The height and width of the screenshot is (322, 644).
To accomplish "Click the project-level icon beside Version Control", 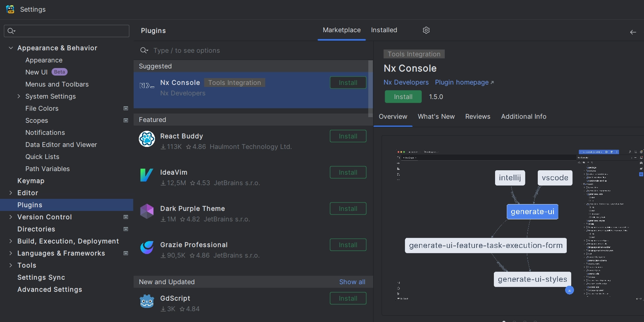I will coord(126,217).
